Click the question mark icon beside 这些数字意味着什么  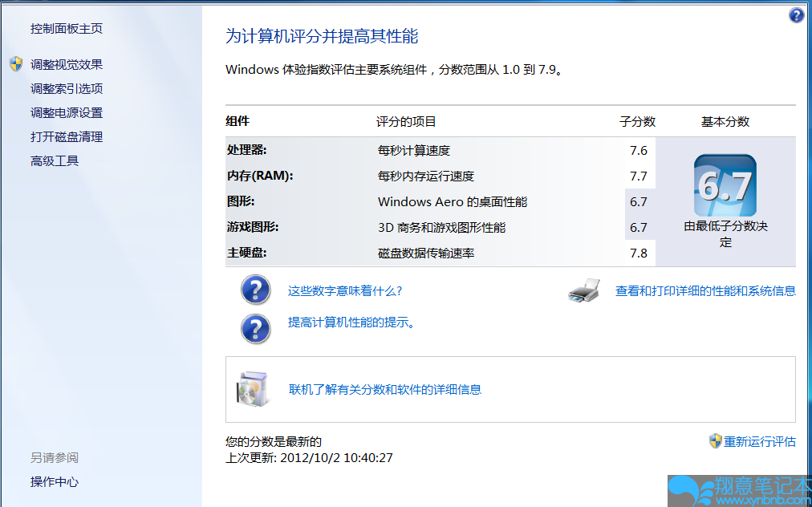click(255, 290)
